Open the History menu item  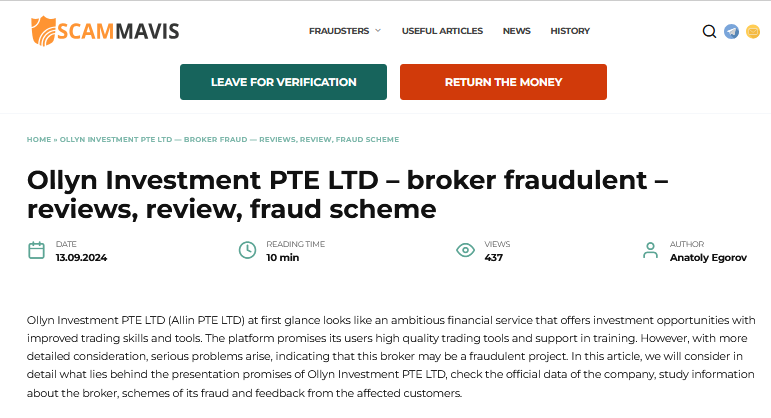570,31
